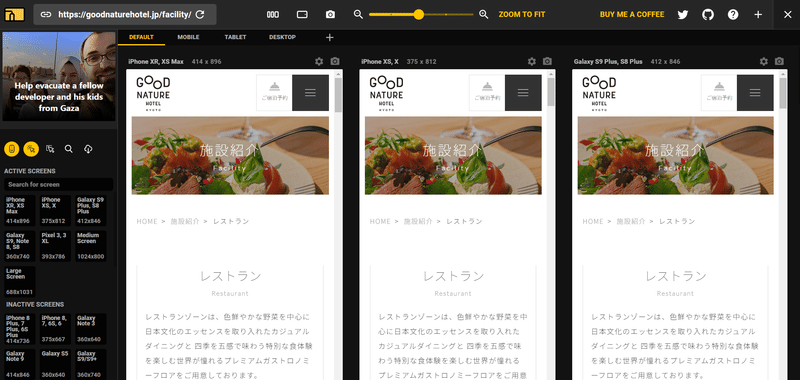Select the side-by-side layout icon
Viewport: 800px width, 380px height.
[273, 14]
